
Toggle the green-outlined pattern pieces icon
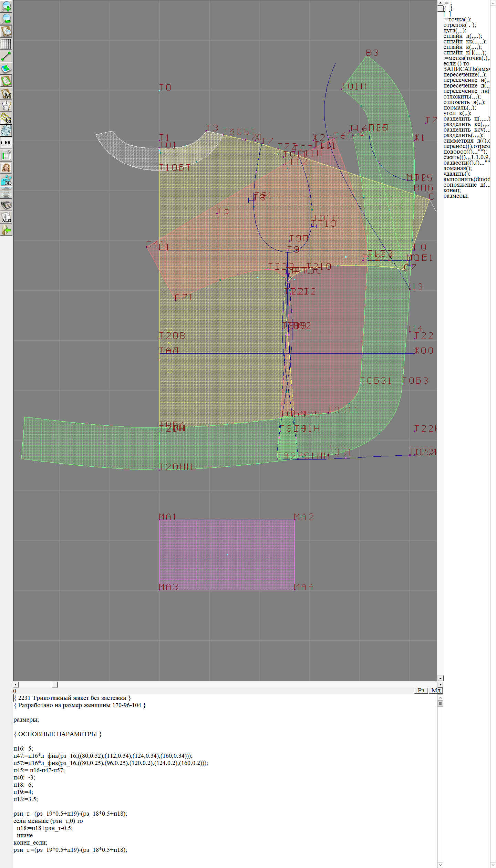[6, 81]
